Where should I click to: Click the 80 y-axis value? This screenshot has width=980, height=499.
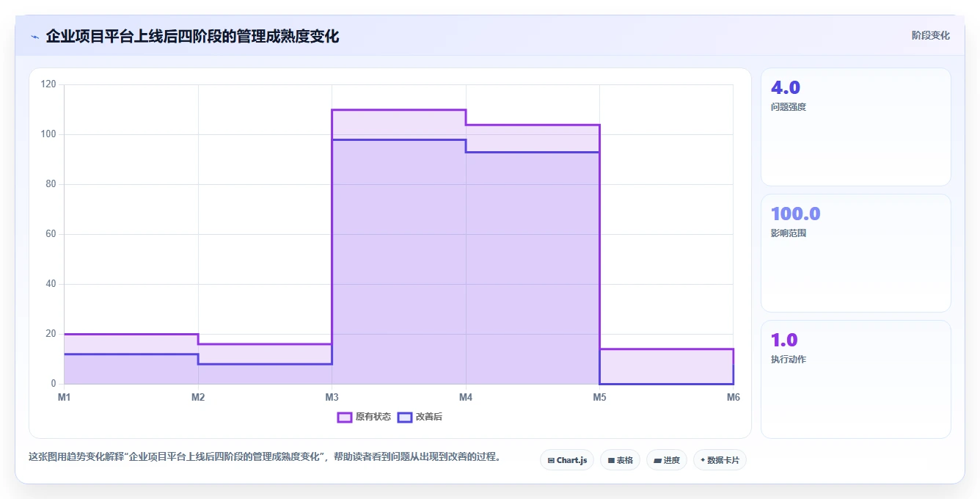click(51, 184)
